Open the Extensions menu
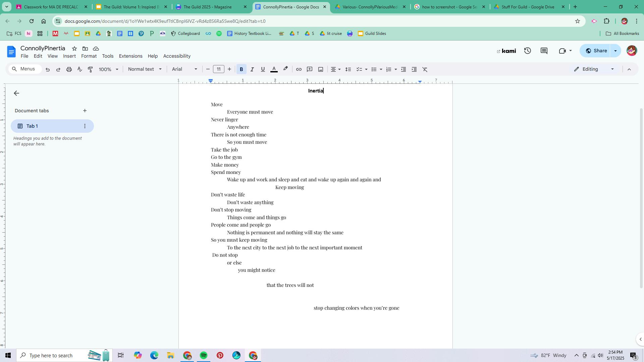The width and height of the screenshot is (644, 362). tap(130, 56)
